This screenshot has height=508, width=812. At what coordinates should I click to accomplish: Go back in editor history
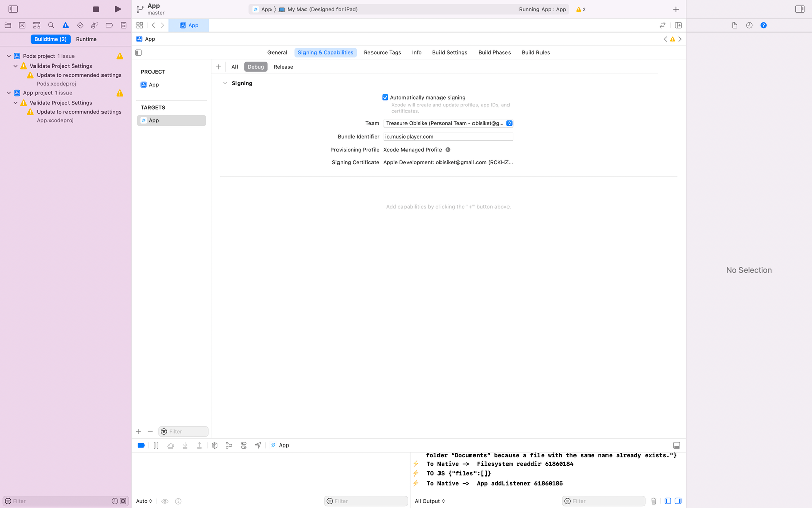(x=153, y=25)
